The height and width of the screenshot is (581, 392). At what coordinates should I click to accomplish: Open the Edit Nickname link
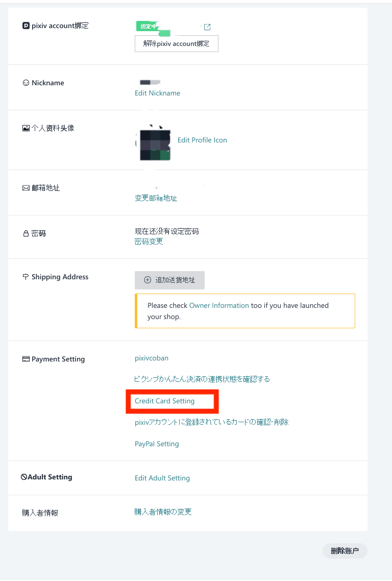click(157, 93)
